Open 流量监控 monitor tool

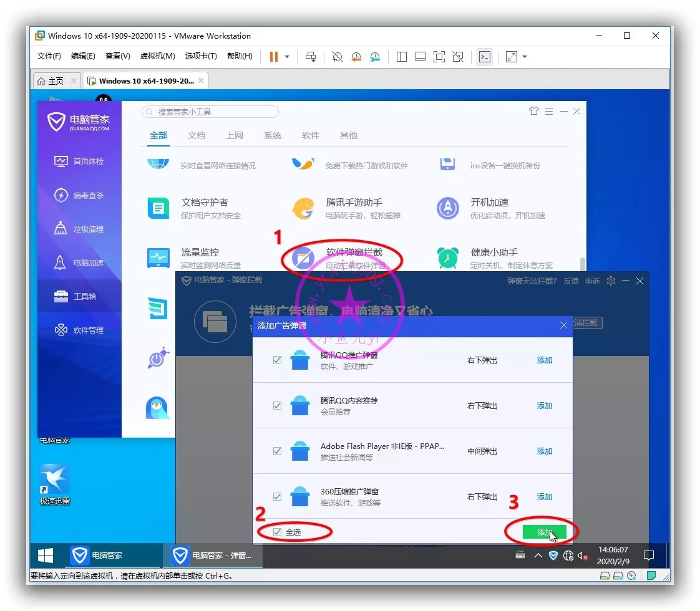coord(158,257)
